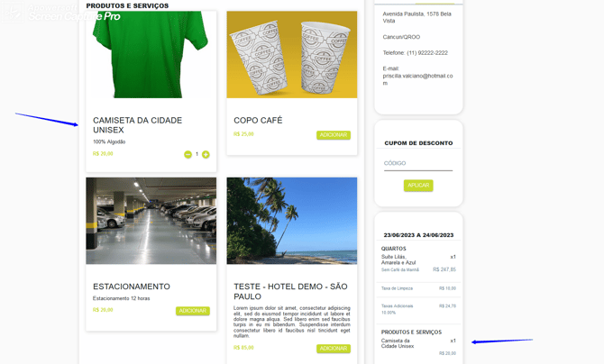Open the coffee cups product image
Screen dimensions: 604x364
(x=291, y=54)
